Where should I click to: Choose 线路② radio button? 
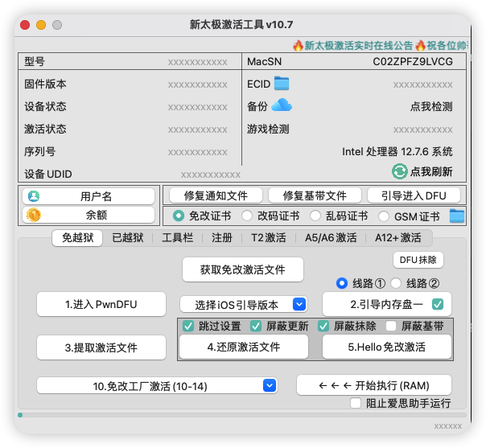(396, 283)
